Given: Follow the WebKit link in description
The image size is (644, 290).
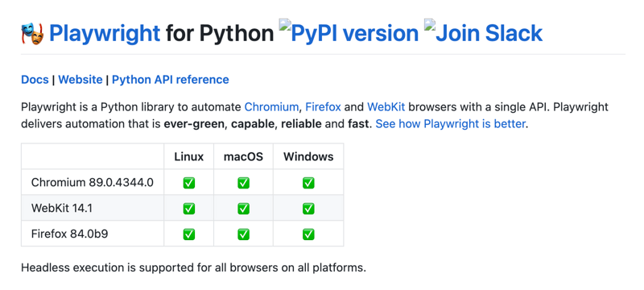Looking at the screenshot, I should [386, 107].
